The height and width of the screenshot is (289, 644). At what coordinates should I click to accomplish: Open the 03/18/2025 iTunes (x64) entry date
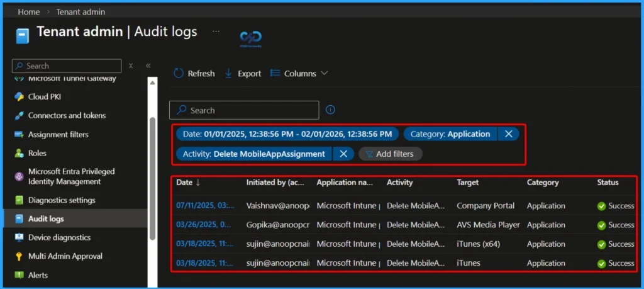click(204, 244)
